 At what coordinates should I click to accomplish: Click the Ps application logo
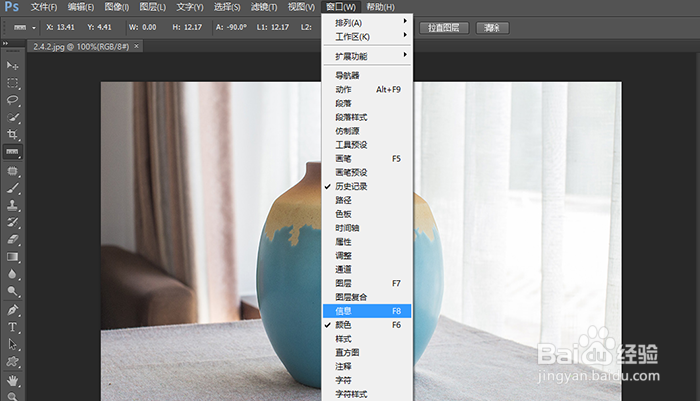click(12, 7)
